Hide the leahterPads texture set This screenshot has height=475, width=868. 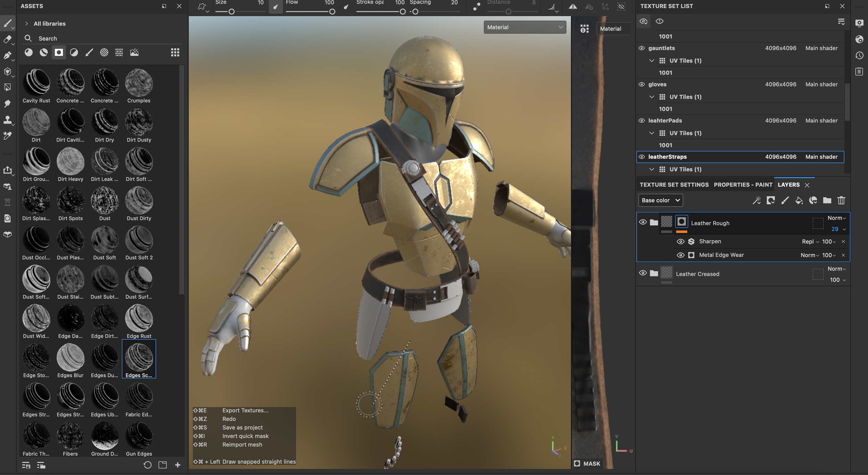pyautogui.click(x=642, y=121)
